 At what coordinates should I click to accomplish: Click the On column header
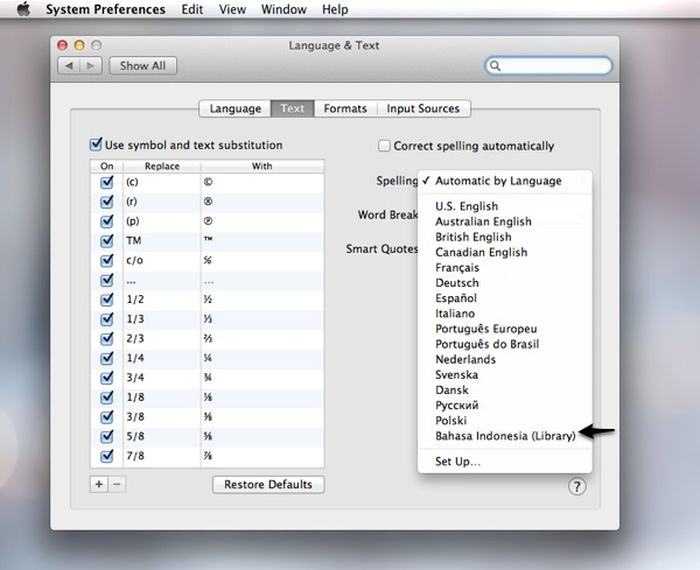click(107, 166)
